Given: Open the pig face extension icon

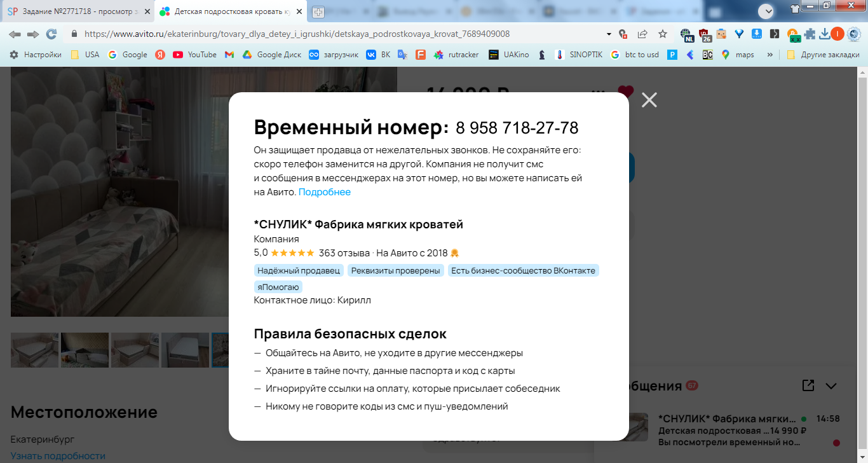Looking at the screenshot, I should coord(721,34).
